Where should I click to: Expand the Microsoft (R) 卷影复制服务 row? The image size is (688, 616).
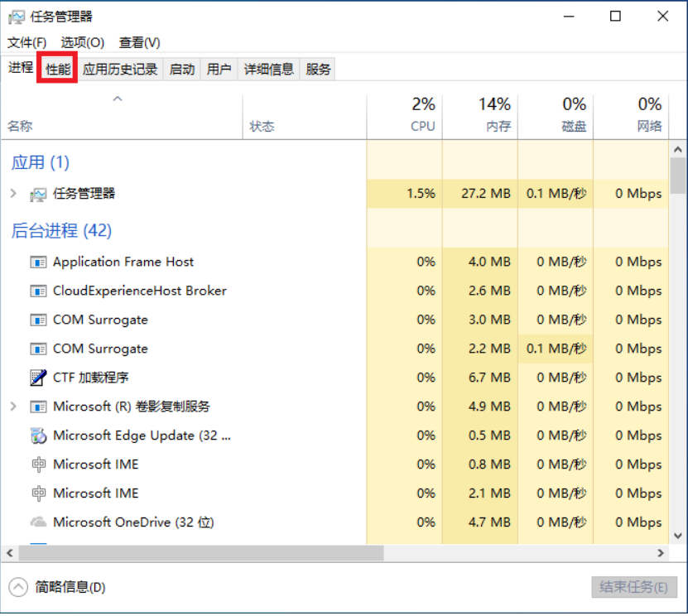[x=13, y=407]
